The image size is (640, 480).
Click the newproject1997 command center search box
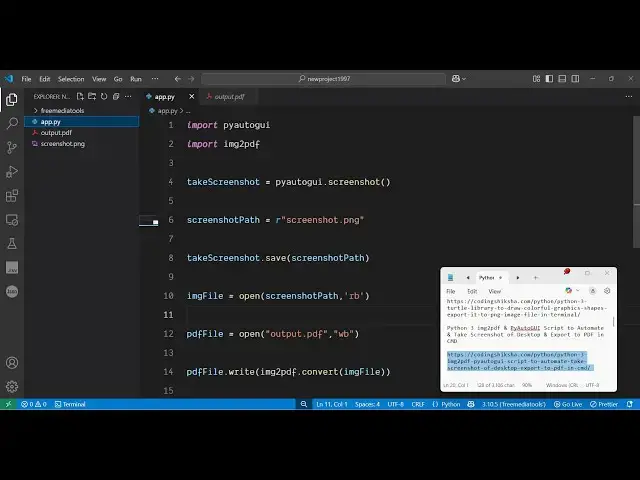(324, 79)
